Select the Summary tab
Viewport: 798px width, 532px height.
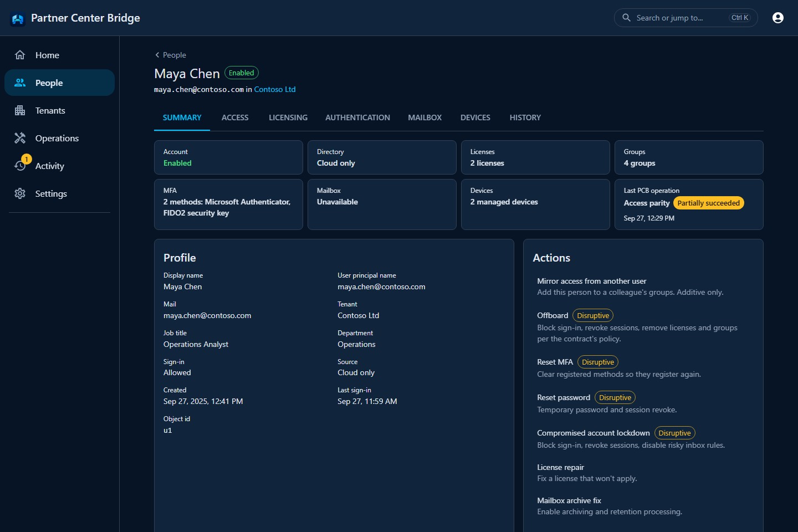[x=182, y=117]
